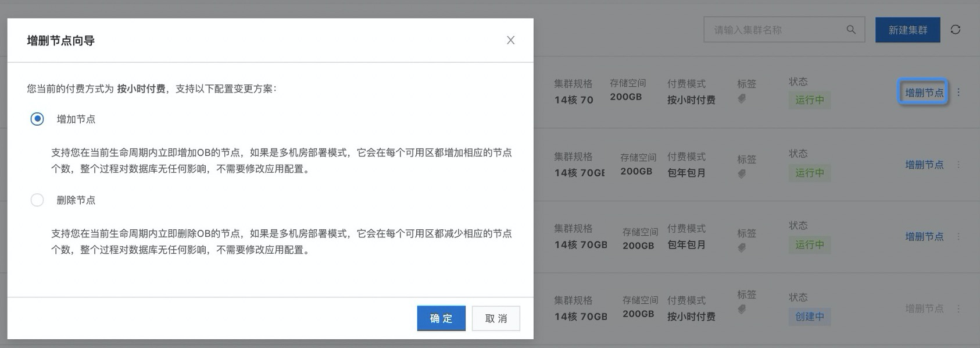Click the 取消 cancel button

[x=495, y=318]
